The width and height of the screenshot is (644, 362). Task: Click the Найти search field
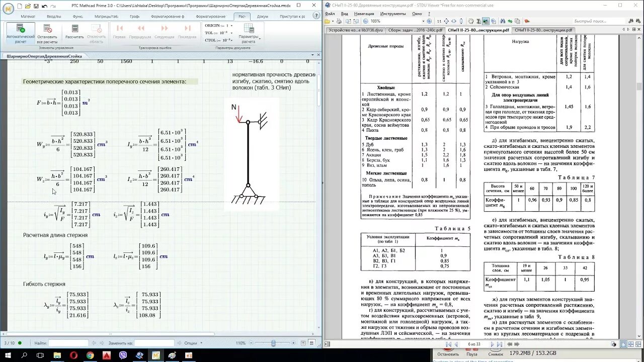point(68,343)
